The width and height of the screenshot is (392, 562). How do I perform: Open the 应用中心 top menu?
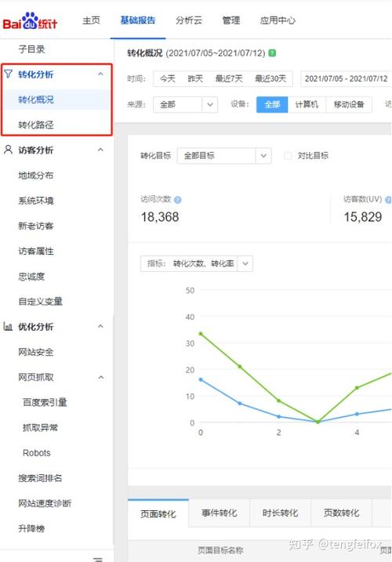tap(278, 20)
